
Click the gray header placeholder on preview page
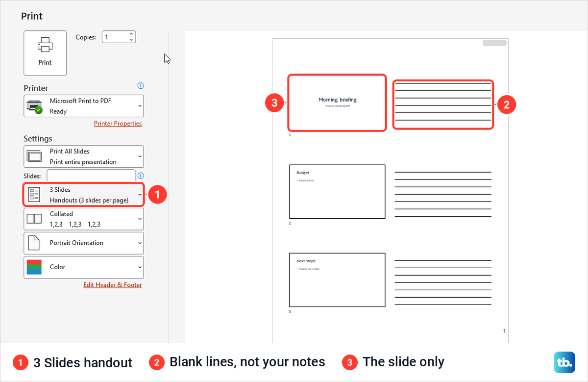click(494, 43)
